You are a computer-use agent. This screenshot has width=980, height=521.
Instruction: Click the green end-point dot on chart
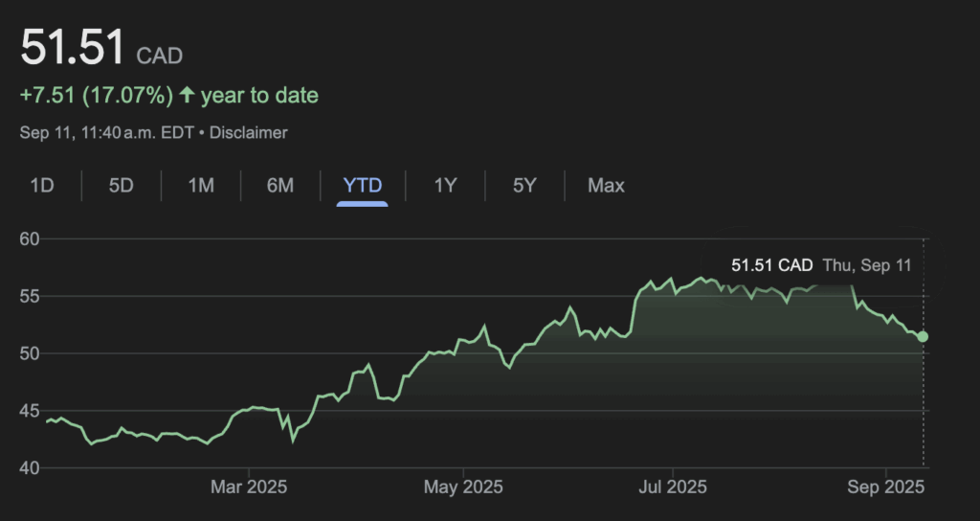(923, 336)
